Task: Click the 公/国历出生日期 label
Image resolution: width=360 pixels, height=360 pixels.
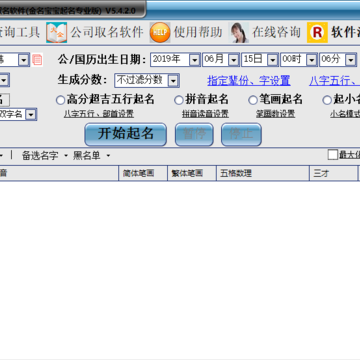Action: 102,60
